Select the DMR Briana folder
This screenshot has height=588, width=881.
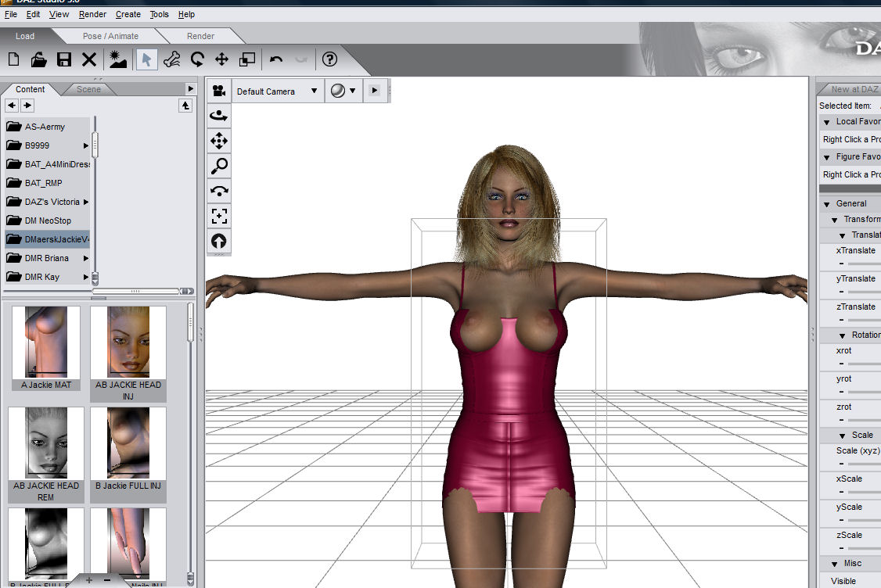click(46, 258)
